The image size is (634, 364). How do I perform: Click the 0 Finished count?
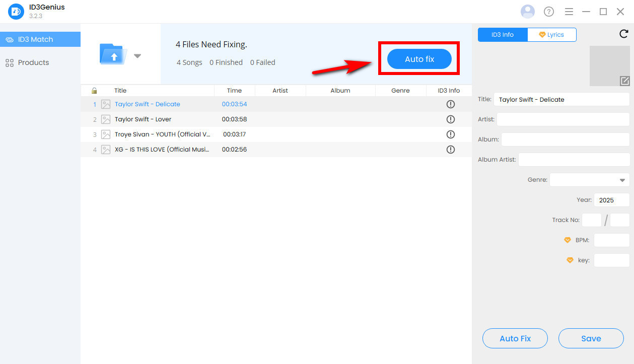click(x=226, y=62)
